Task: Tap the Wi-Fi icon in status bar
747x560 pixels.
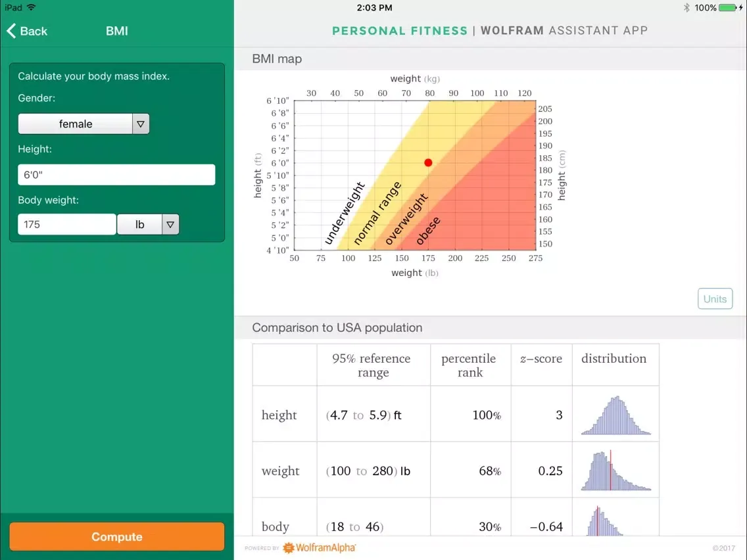Action: (31, 8)
